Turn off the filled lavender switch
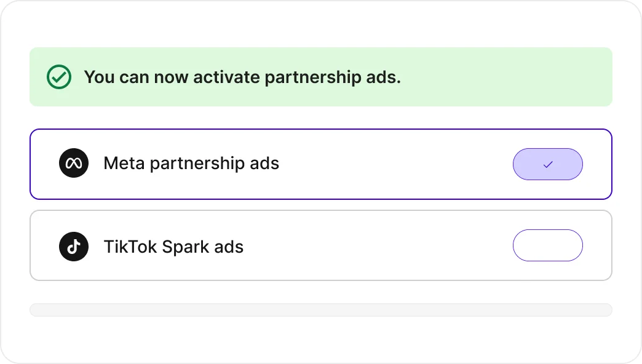Image resolution: width=642 pixels, height=364 pixels. coord(548,164)
